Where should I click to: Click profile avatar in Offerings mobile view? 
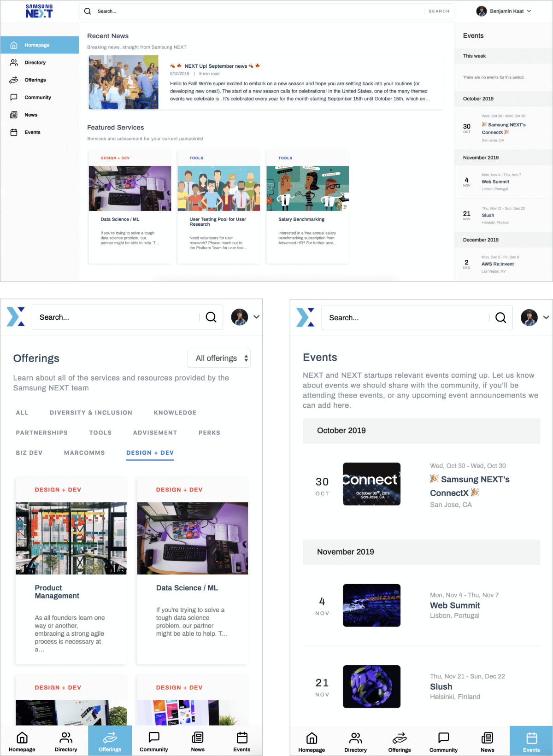click(240, 317)
